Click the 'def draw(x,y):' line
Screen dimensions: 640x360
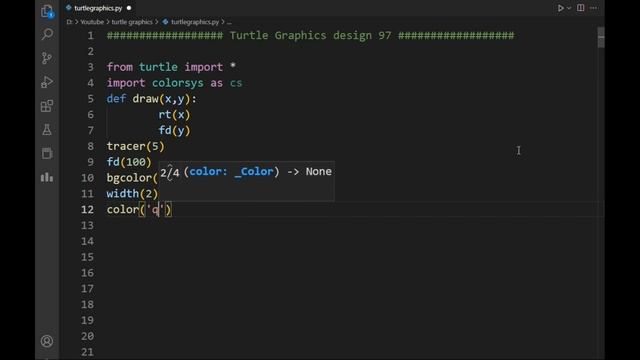(x=151, y=99)
